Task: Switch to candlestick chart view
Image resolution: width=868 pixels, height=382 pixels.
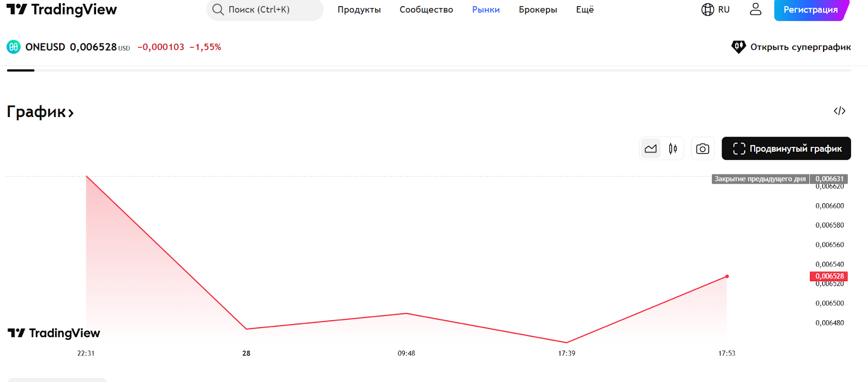Action: [x=673, y=148]
